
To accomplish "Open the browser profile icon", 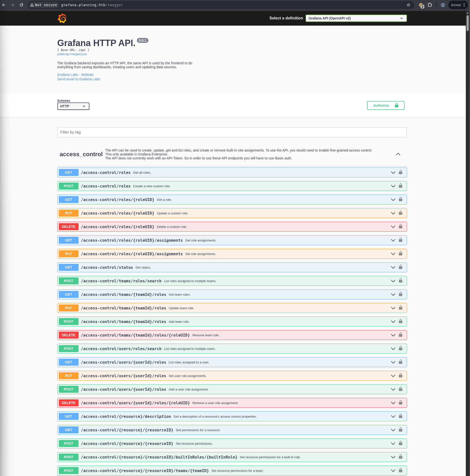I will click(443, 5).
